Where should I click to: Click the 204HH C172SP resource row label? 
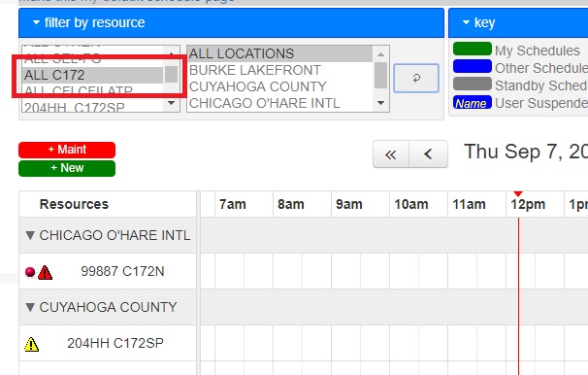click(115, 343)
